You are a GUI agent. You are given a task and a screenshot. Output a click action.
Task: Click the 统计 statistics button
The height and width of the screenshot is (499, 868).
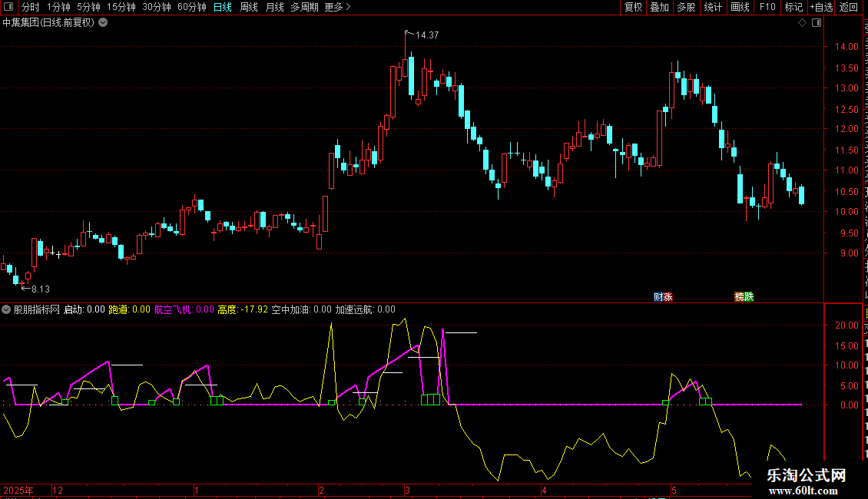tap(712, 7)
